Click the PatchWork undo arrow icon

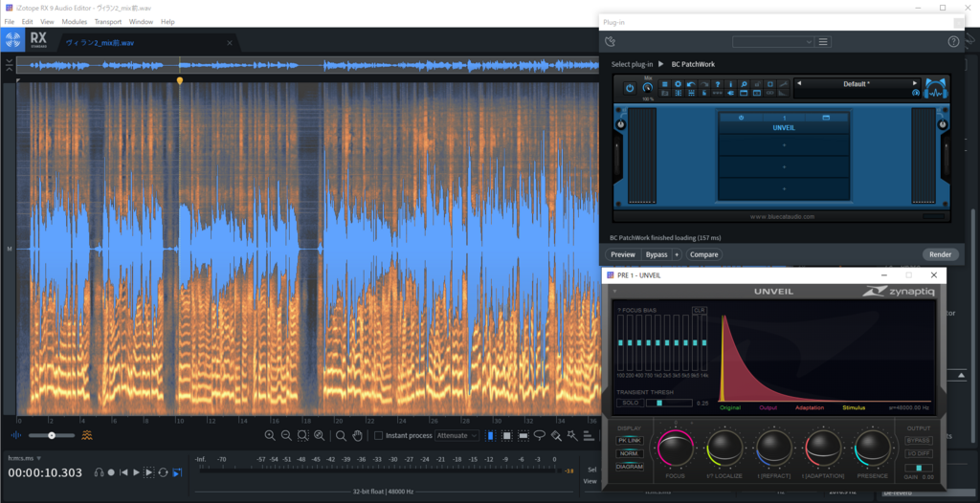pos(691,84)
